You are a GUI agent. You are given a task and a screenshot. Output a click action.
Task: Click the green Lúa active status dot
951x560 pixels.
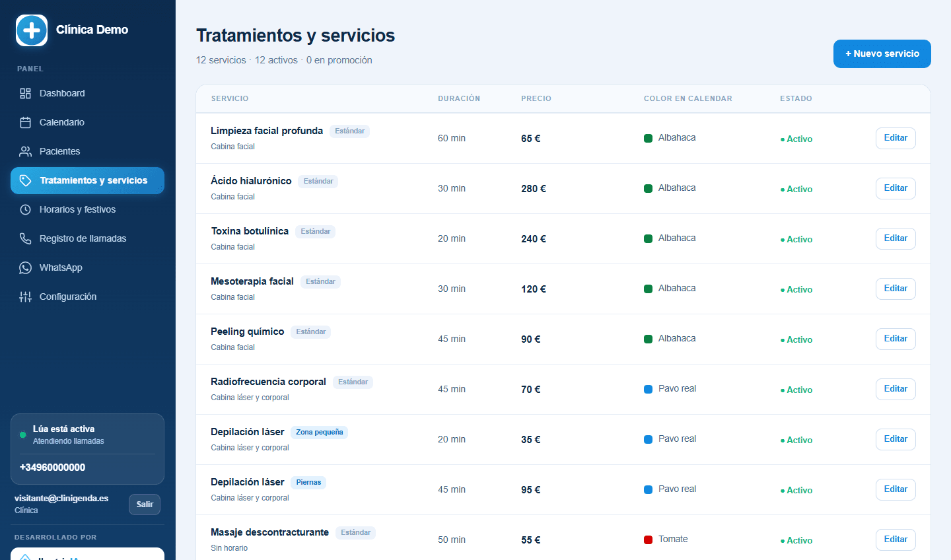pos(22,435)
